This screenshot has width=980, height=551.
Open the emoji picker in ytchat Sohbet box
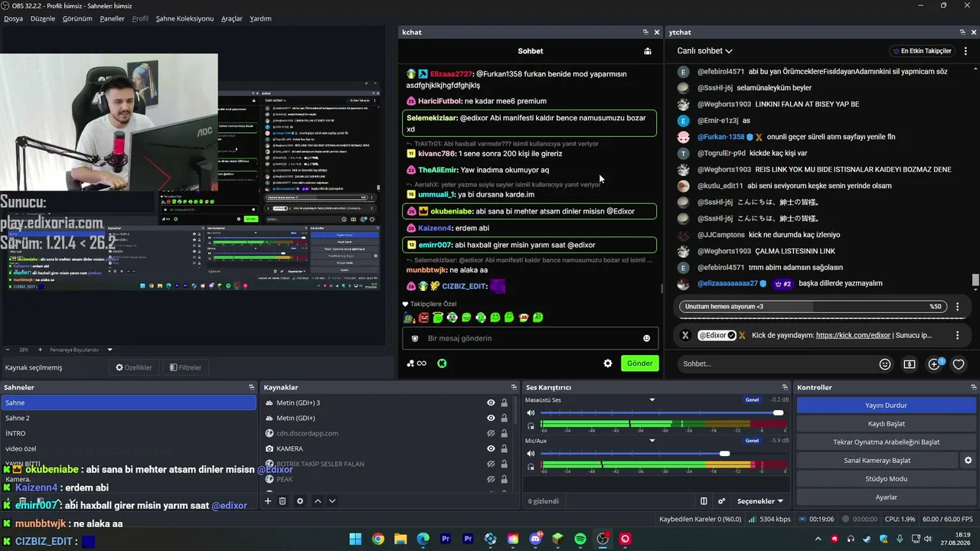[885, 364]
